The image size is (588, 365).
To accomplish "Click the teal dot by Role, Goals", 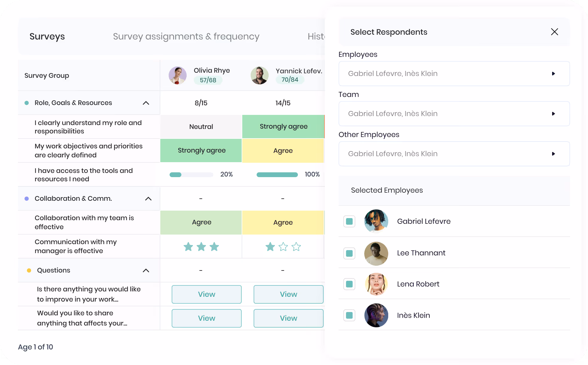I will click(27, 103).
